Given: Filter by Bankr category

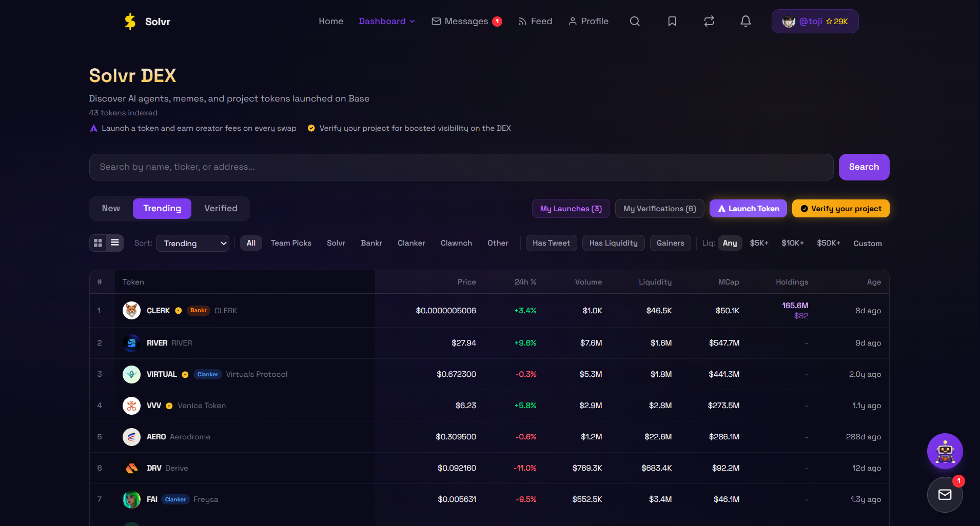Looking at the screenshot, I should [x=371, y=243].
